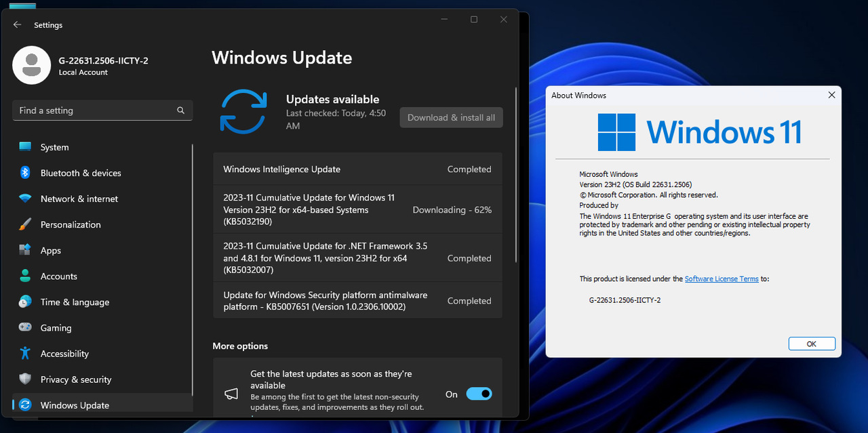Click the KB5007651 antimalware platform update entry
Image resolution: width=868 pixels, height=433 pixels.
pos(357,300)
